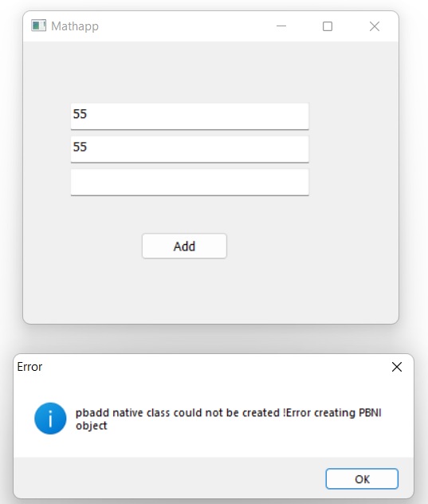This screenshot has height=504, width=428.
Task: Click the Error dialog title label
Action: pos(29,367)
